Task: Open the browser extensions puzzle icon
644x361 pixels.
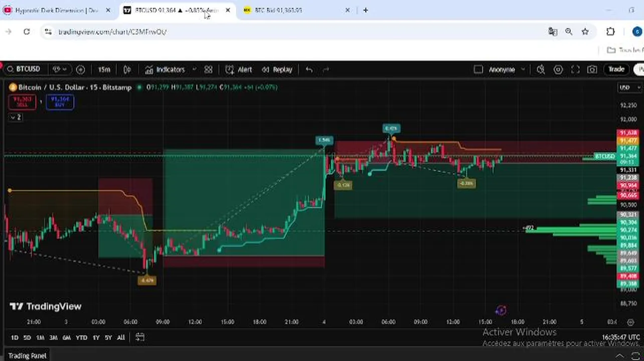Action: 610,32
